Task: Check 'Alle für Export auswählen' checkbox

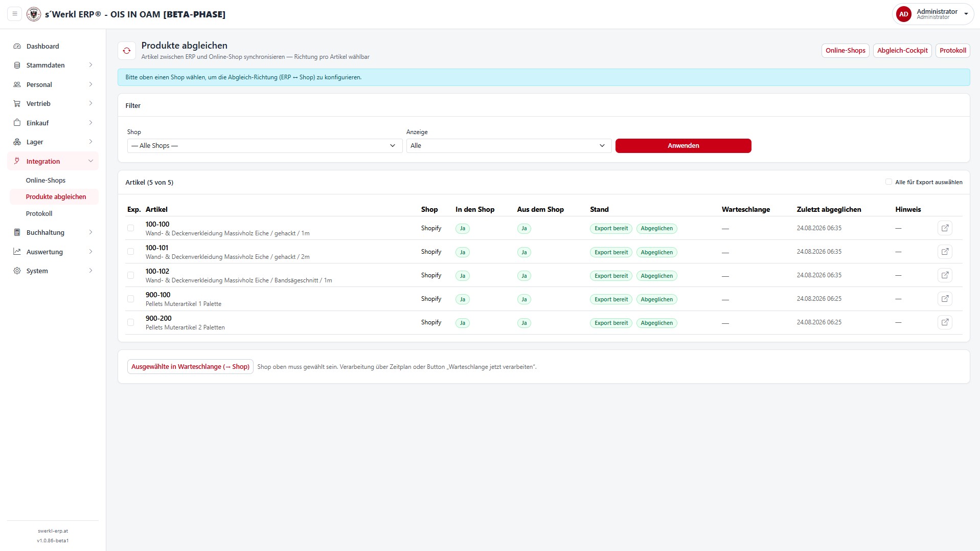Action: point(888,182)
